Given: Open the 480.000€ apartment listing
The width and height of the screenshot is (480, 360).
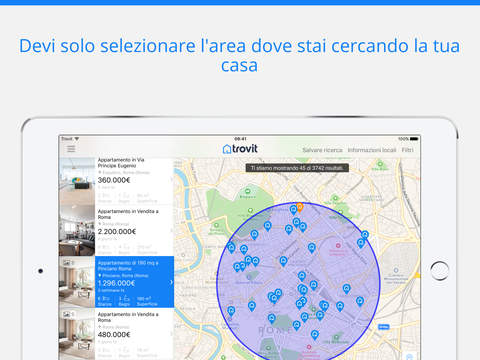Looking at the screenshot, I should [117, 334].
